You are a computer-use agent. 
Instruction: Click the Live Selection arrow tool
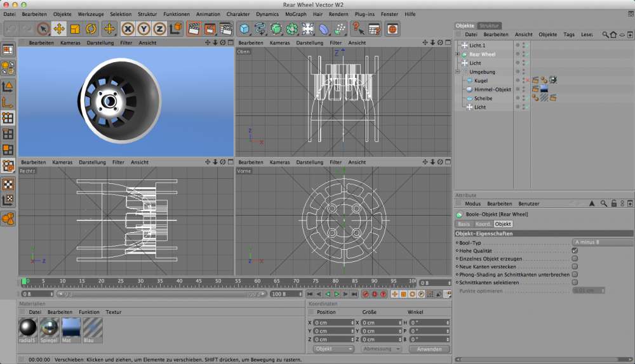pos(43,29)
